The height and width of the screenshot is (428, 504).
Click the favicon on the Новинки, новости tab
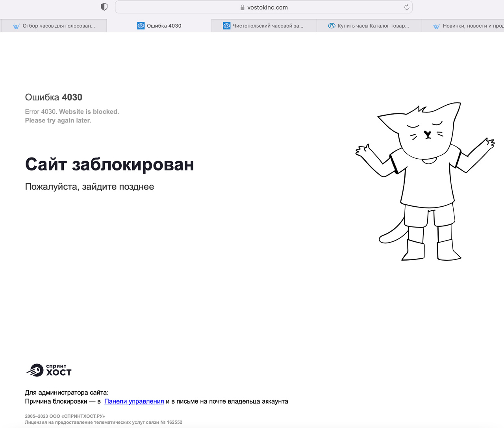pyautogui.click(x=436, y=26)
